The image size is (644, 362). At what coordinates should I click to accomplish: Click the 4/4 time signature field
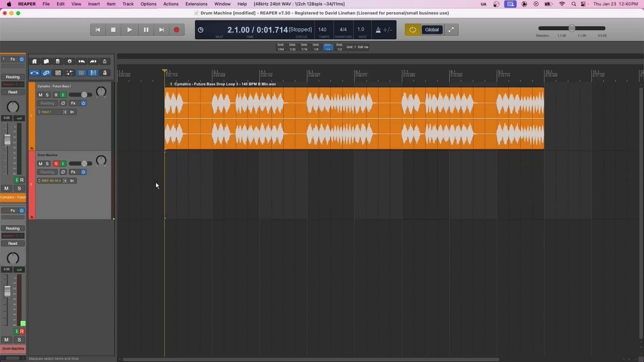click(343, 30)
